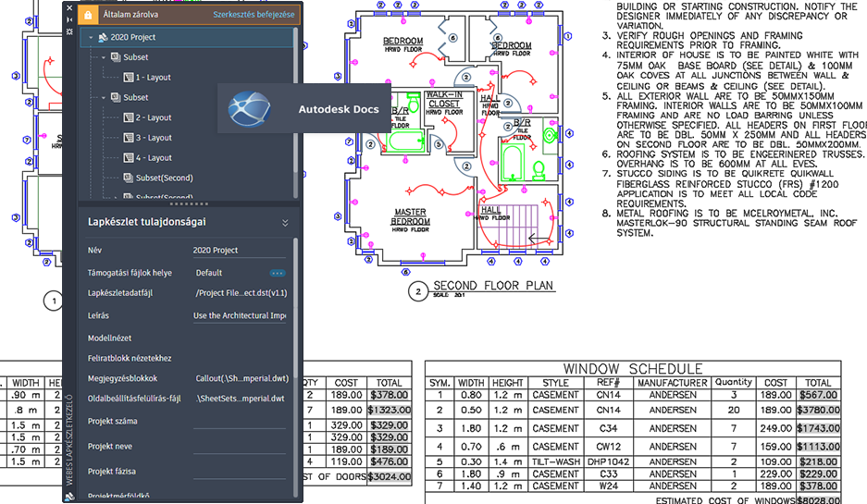The height and width of the screenshot is (504, 867).
Task: Click icon of the first Subset
Action: (x=116, y=57)
